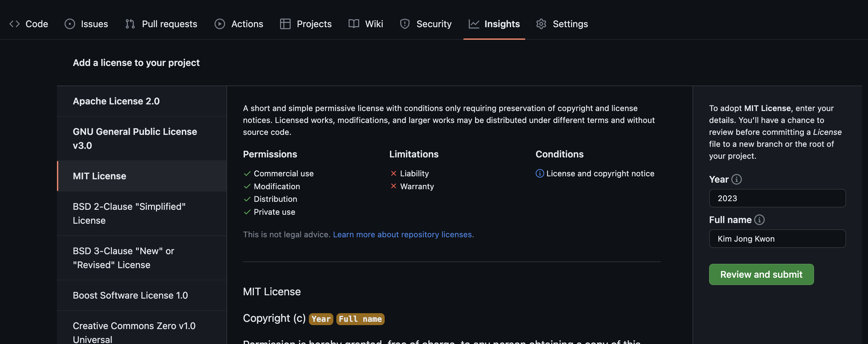Viewport: 868px width, 344px height.
Task: Click the License and copyright notice info icon
Action: [540, 173]
